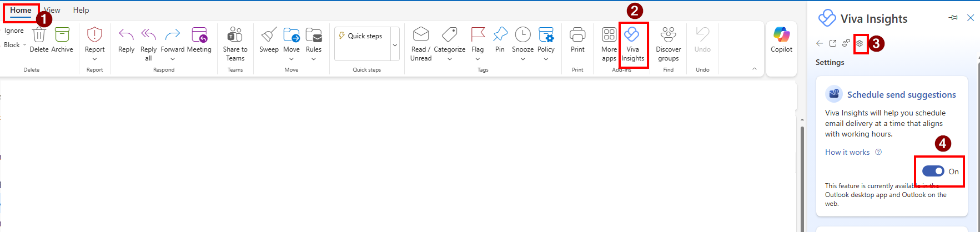Open the Flag dropdown chevron
Viewport: 980px width, 232px height.
pos(478,59)
